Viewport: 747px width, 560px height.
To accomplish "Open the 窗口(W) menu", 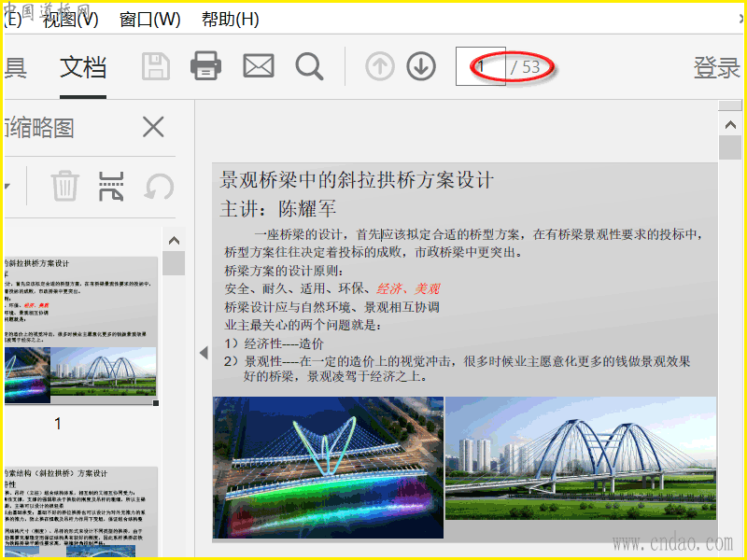I will point(150,20).
